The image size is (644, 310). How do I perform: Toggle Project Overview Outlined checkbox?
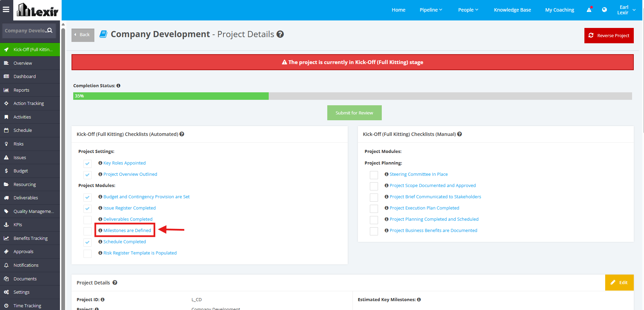pyautogui.click(x=88, y=175)
